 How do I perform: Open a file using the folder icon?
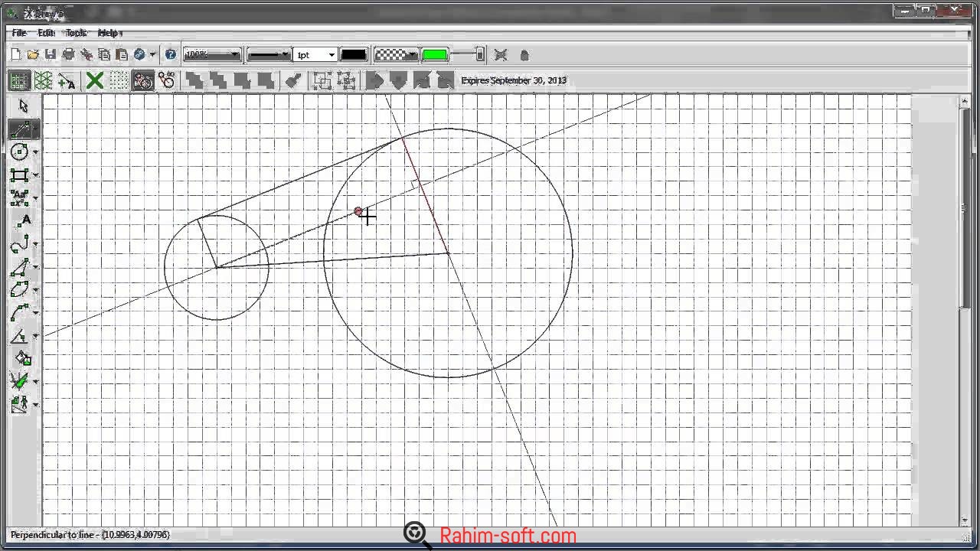(x=33, y=55)
